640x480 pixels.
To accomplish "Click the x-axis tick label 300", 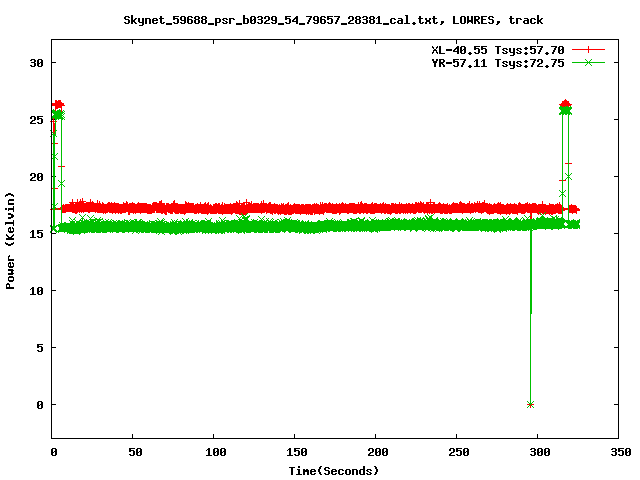I will coord(540,452).
